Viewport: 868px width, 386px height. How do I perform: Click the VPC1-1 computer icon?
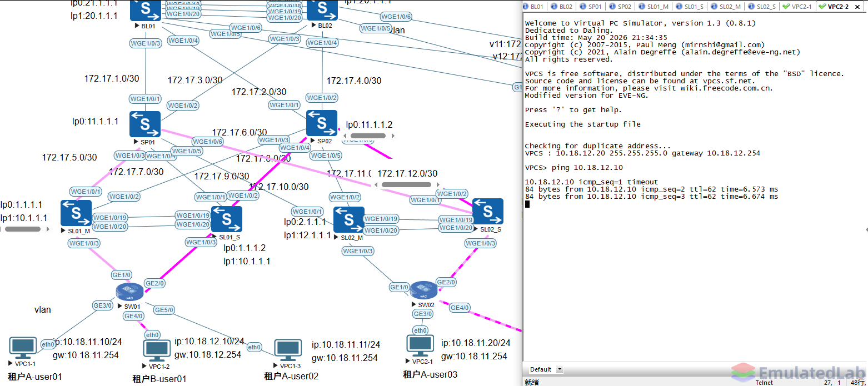click(x=23, y=348)
